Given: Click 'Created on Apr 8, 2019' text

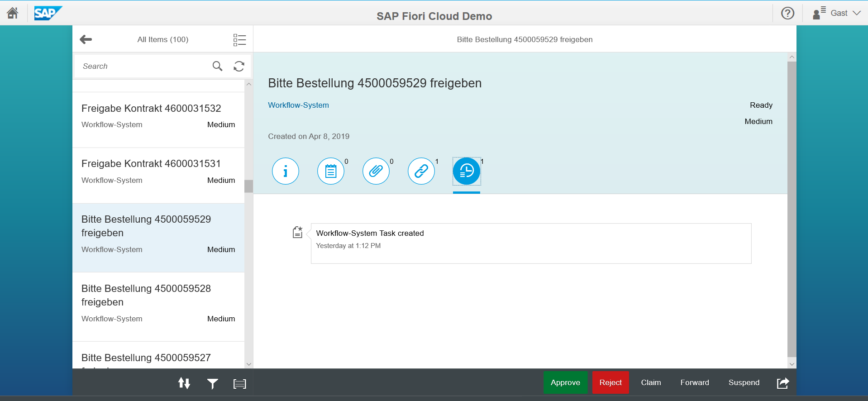Looking at the screenshot, I should 309,136.
